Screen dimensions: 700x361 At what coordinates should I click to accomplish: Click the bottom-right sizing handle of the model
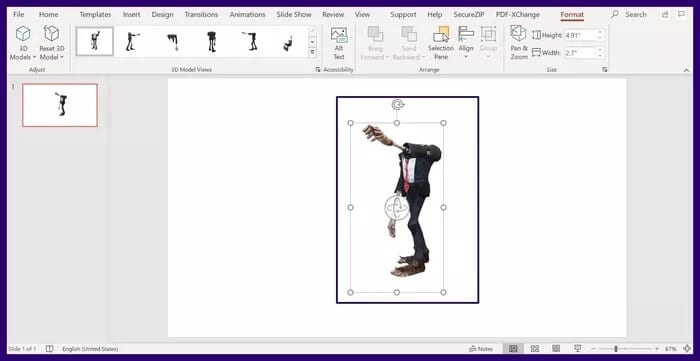click(x=443, y=292)
